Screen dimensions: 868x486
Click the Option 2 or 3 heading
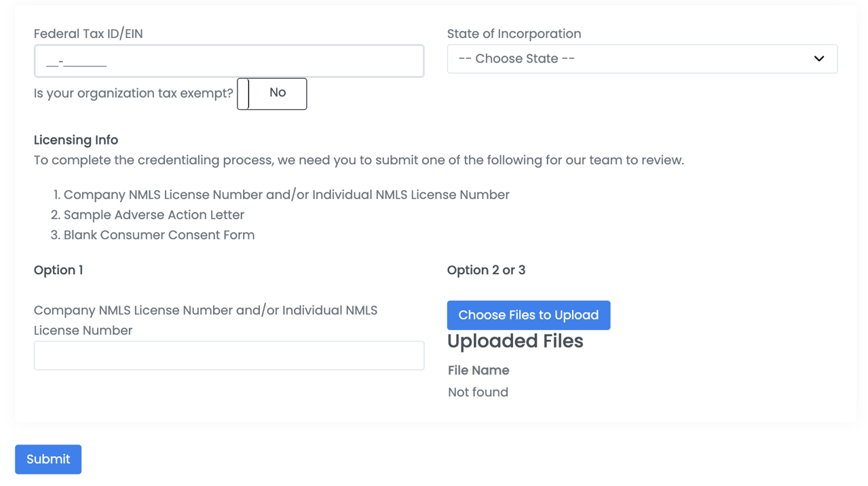click(x=486, y=270)
